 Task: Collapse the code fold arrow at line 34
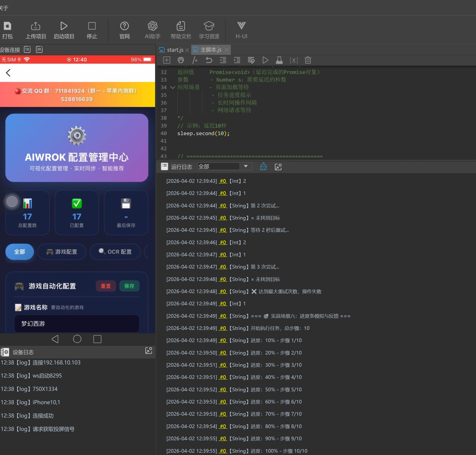(173, 87)
